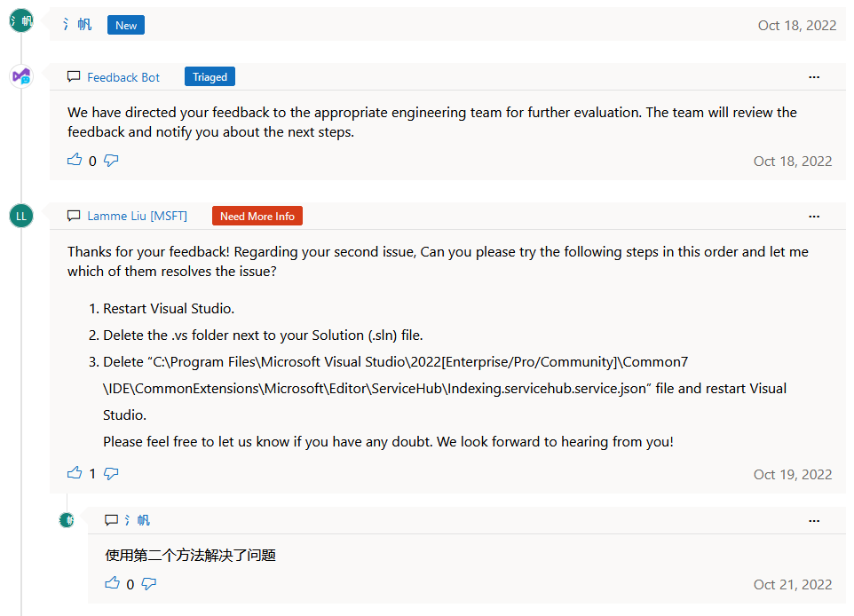Open more options for Feedback Bot comment
The height and width of the screenshot is (616, 854).
coord(814,77)
